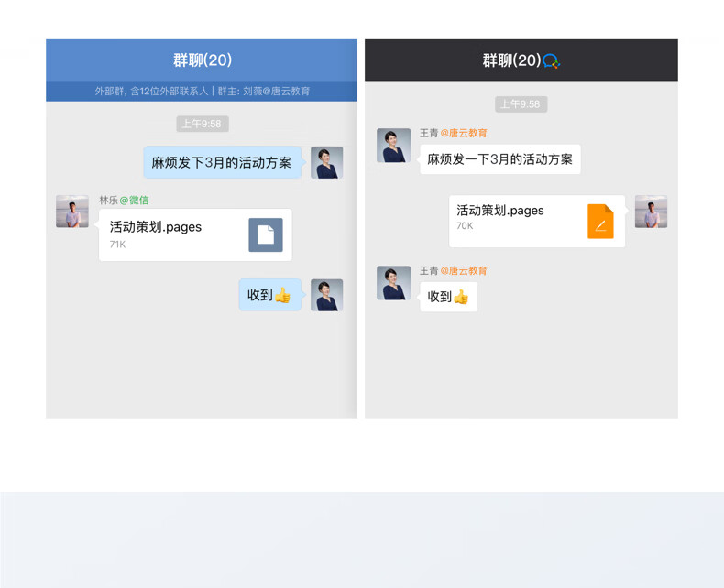
Task: Click the WeCom logo beside dark title
Action: pyautogui.click(x=552, y=61)
